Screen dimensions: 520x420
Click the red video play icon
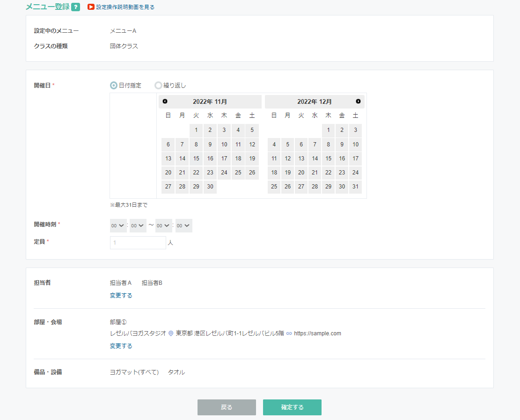click(91, 7)
